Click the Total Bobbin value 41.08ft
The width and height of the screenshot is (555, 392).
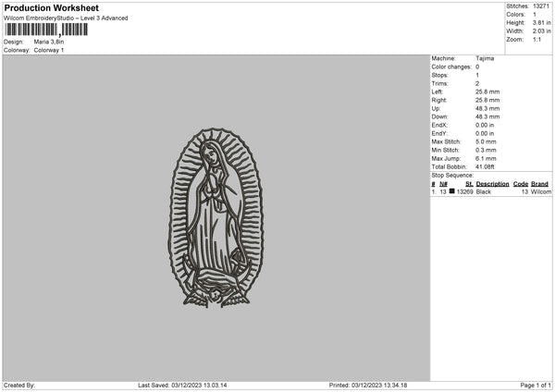point(485,166)
